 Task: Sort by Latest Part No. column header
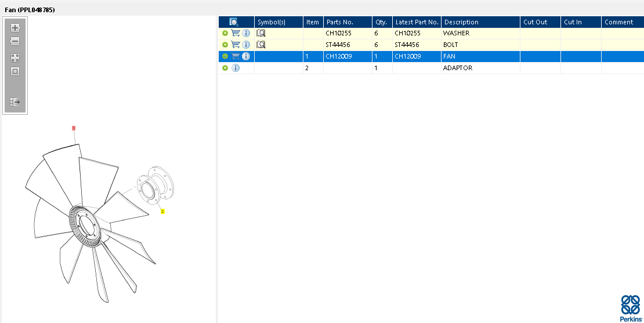pos(417,22)
